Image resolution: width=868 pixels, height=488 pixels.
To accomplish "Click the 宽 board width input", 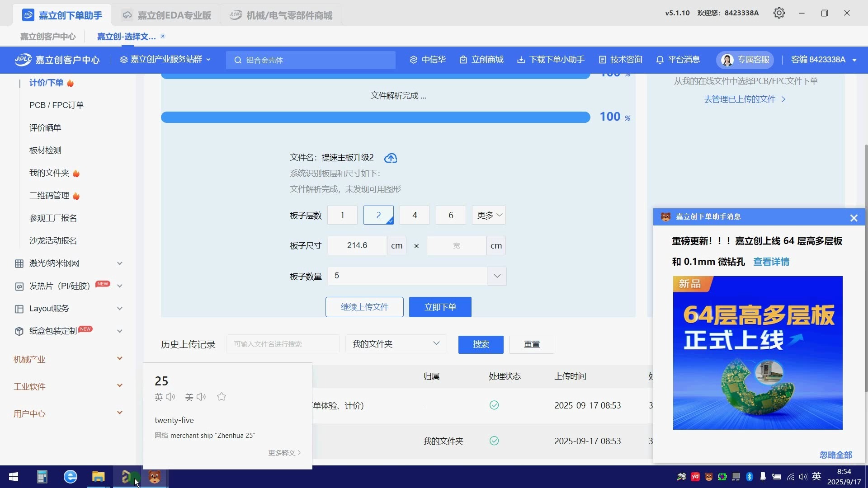I will [x=457, y=245].
